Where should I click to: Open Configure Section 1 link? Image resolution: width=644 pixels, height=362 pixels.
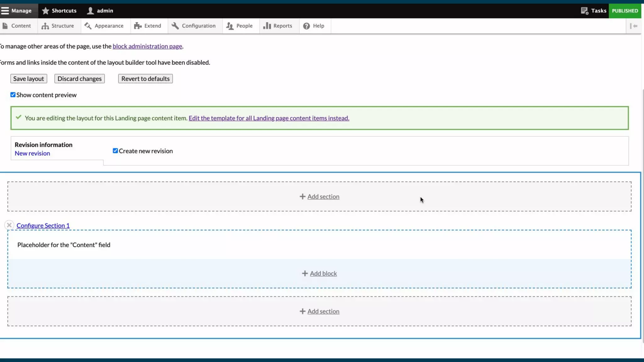point(43,226)
